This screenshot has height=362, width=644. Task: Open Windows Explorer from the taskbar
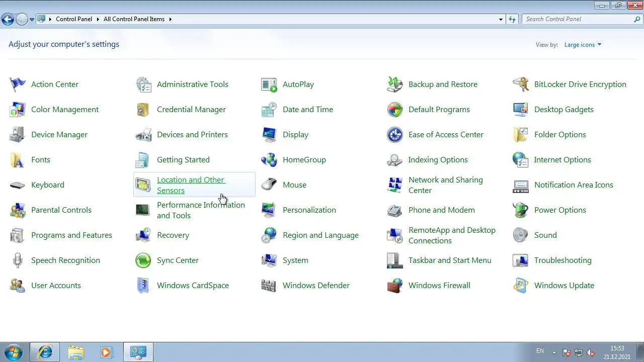click(76, 352)
